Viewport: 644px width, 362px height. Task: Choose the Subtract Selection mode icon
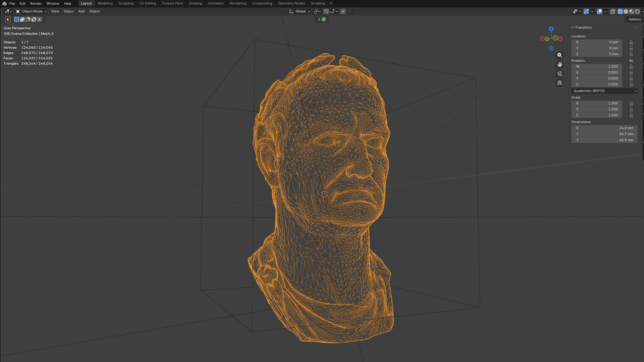(28, 19)
